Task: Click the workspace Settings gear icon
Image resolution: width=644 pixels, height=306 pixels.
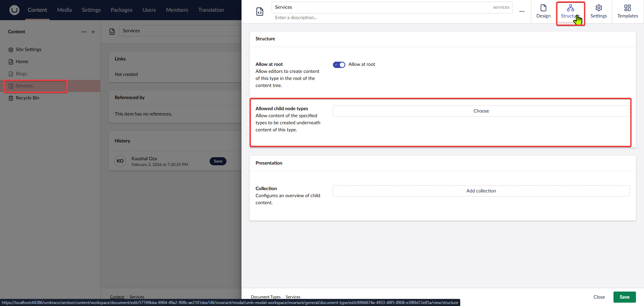Action: pyautogui.click(x=598, y=8)
